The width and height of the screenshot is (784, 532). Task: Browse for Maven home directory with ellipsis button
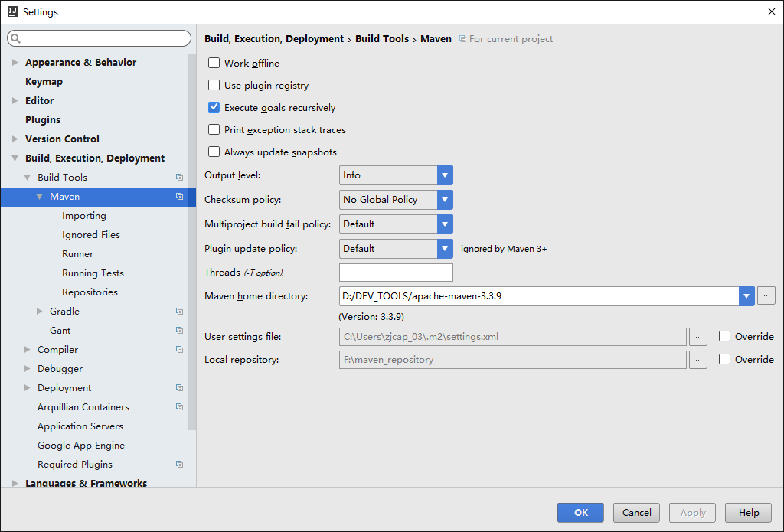point(766,296)
